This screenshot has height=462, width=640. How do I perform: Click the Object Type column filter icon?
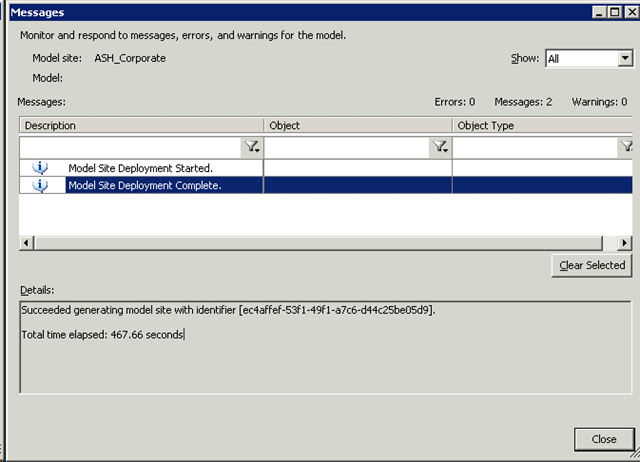coord(626,147)
